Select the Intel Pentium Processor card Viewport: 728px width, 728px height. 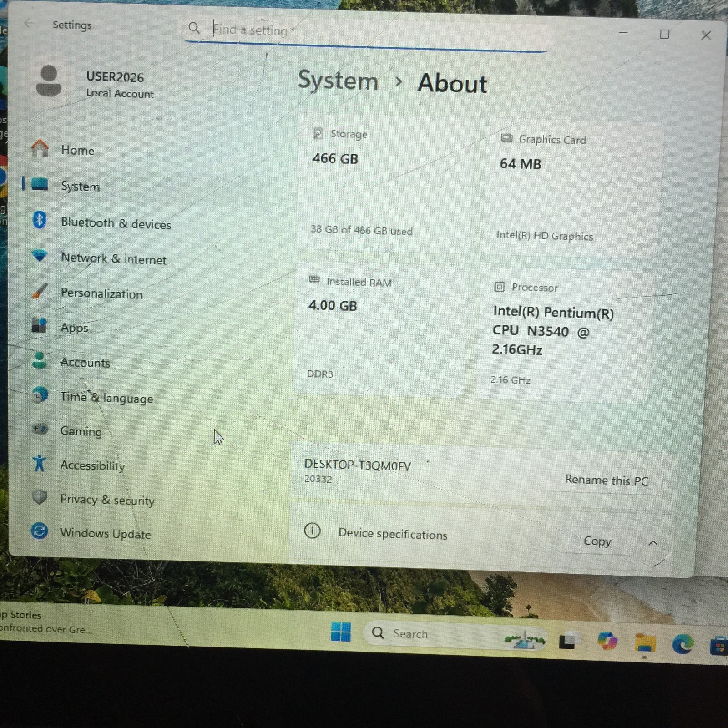567,336
